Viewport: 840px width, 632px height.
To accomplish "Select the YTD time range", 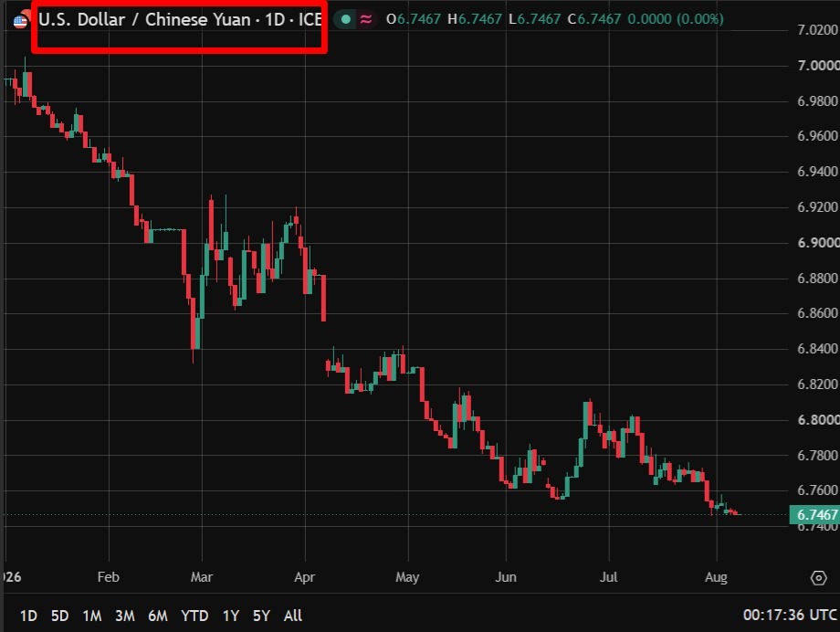I will [194, 616].
